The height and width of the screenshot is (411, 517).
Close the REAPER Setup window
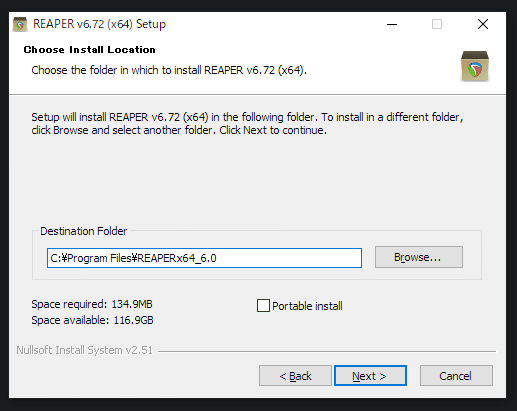point(483,24)
